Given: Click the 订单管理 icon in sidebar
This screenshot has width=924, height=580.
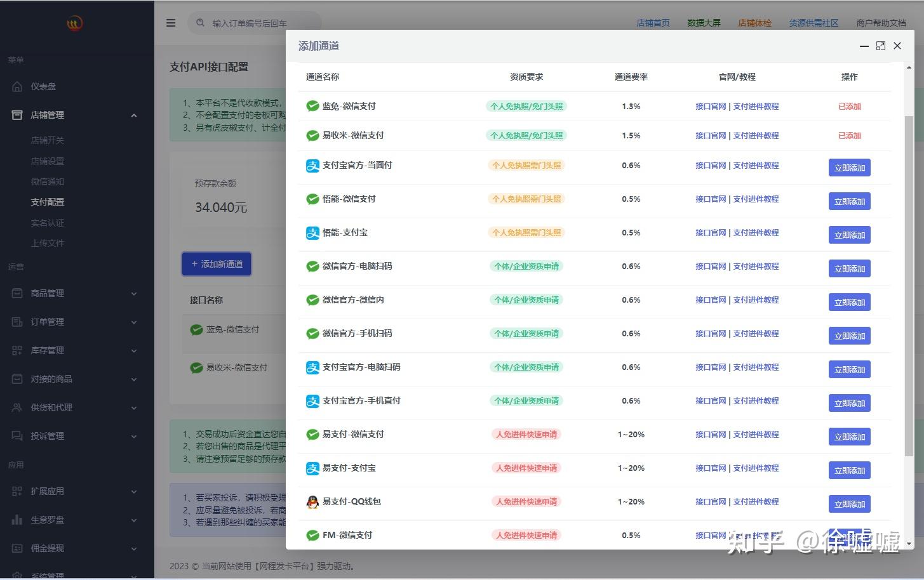Looking at the screenshot, I should click(x=17, y=322).
